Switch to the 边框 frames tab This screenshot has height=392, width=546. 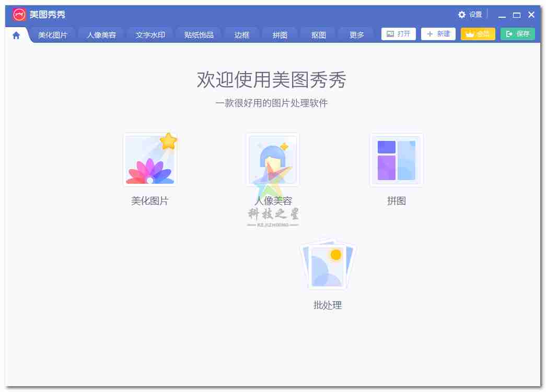tap(241, 34)
